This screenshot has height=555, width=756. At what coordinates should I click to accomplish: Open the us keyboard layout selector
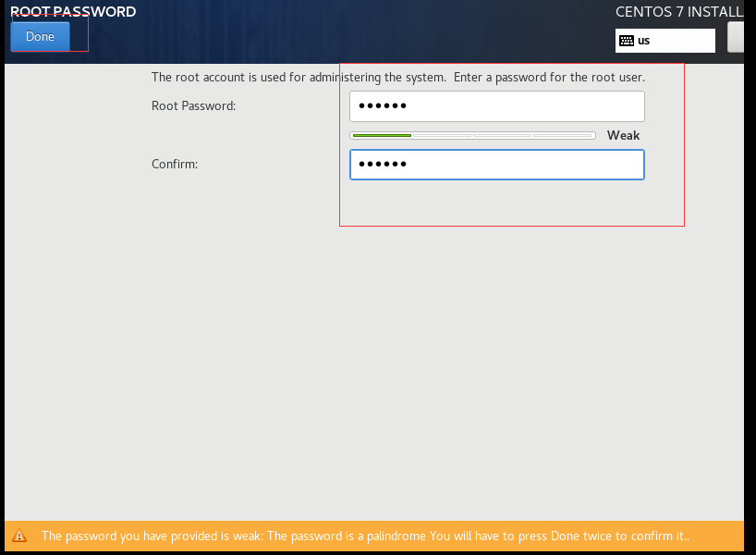coord(665,41)
